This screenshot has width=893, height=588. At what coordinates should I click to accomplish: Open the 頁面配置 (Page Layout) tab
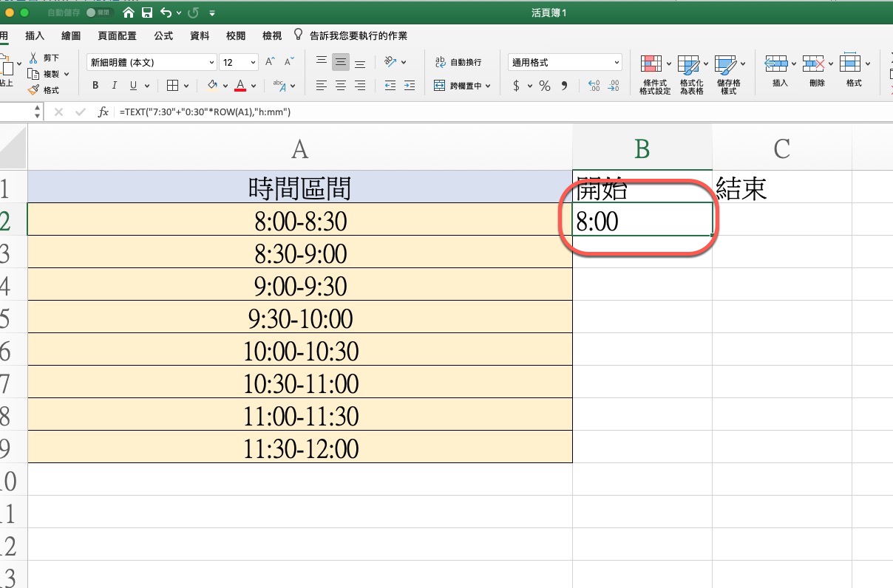[117, 35]
